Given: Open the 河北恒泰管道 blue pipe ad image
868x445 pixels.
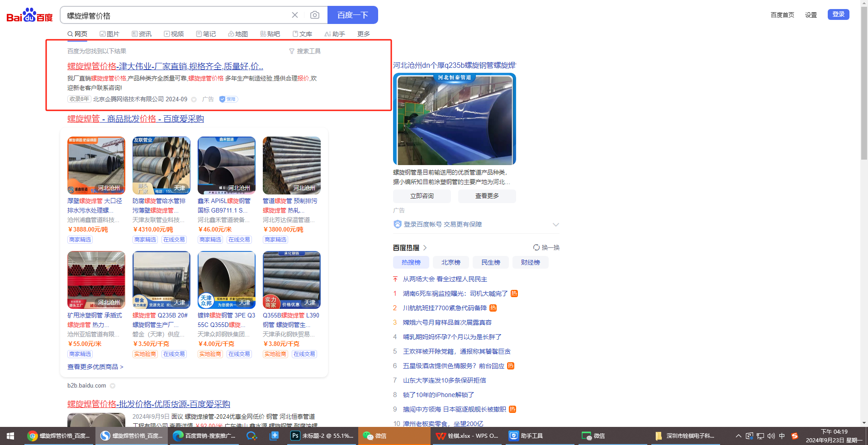Looking at the screenshot, I should pyautogui.click(x=455, y=119).
